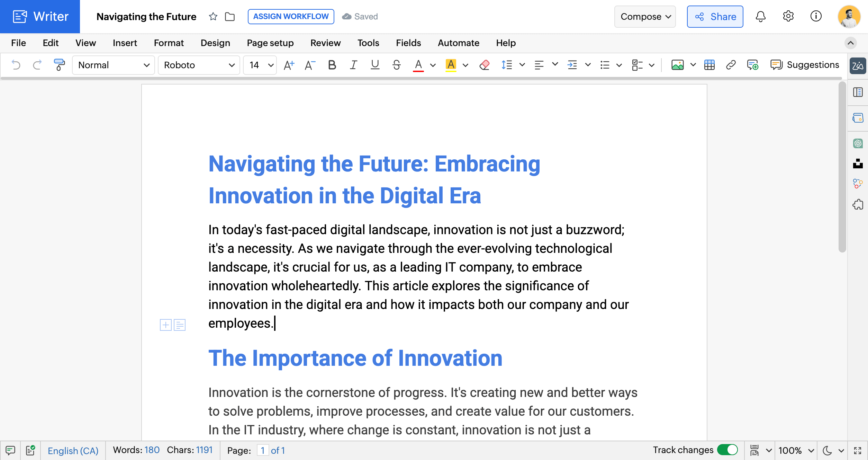
Task: Decrease font size with A- icon
Action: [x=310, y=65]
